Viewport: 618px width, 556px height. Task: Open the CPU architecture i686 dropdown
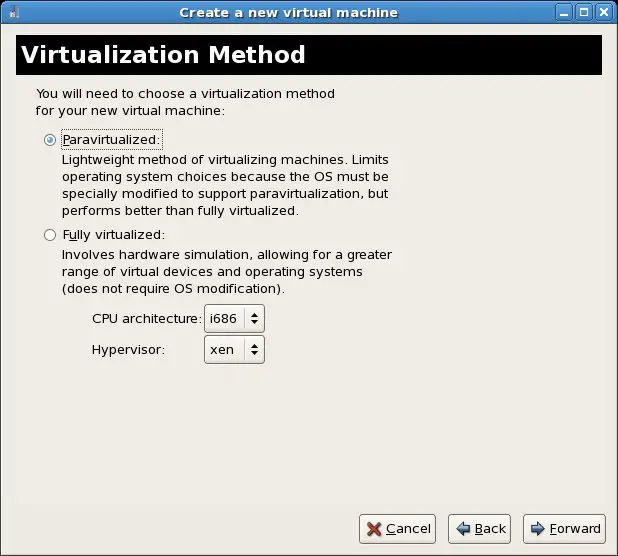234,320
